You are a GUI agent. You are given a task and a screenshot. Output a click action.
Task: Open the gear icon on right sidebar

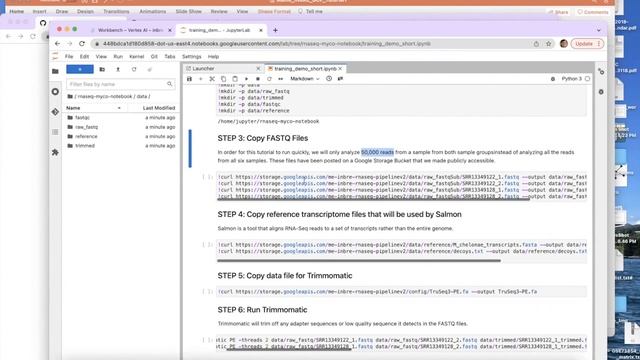(601, 92)
